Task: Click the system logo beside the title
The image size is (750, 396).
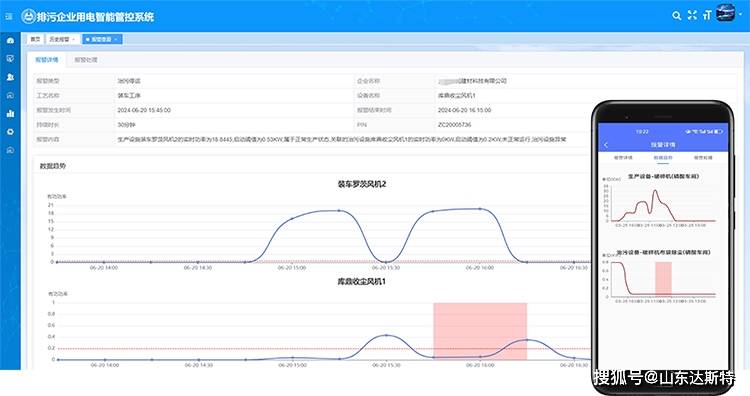Action: pyautogui.click(x=28, y=16)
